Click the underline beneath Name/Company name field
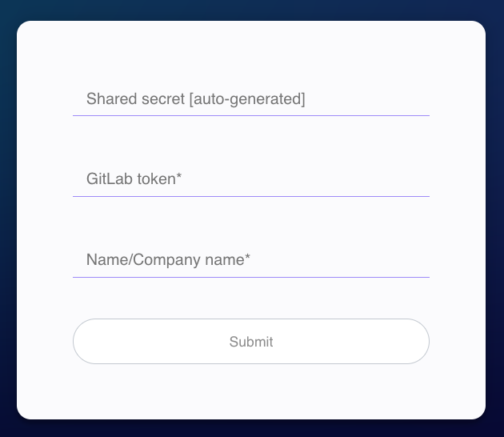This screenshot has height=437, width=504. [251, 277]
